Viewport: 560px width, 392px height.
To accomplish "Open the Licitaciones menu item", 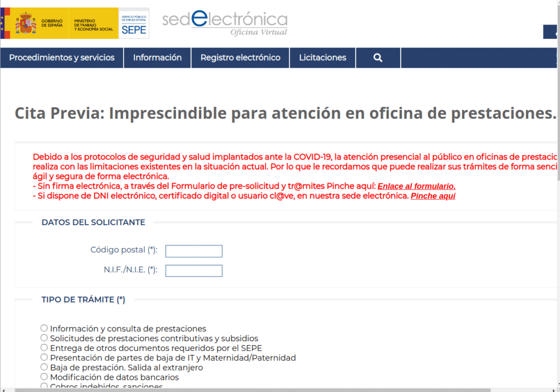I will tap(323, 57).
